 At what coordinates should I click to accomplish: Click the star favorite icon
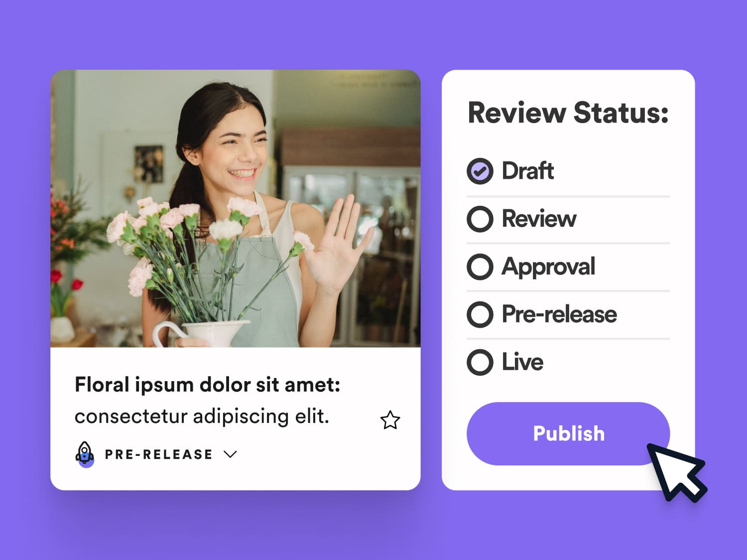[x=390, y=420]
